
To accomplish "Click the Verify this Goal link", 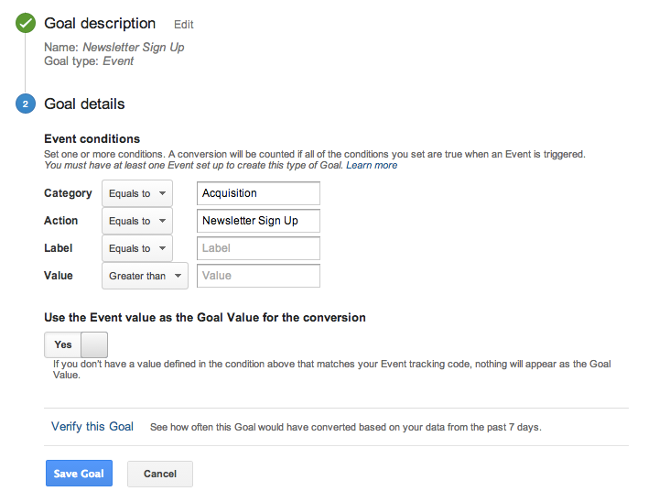I will [x=92, y=427].
